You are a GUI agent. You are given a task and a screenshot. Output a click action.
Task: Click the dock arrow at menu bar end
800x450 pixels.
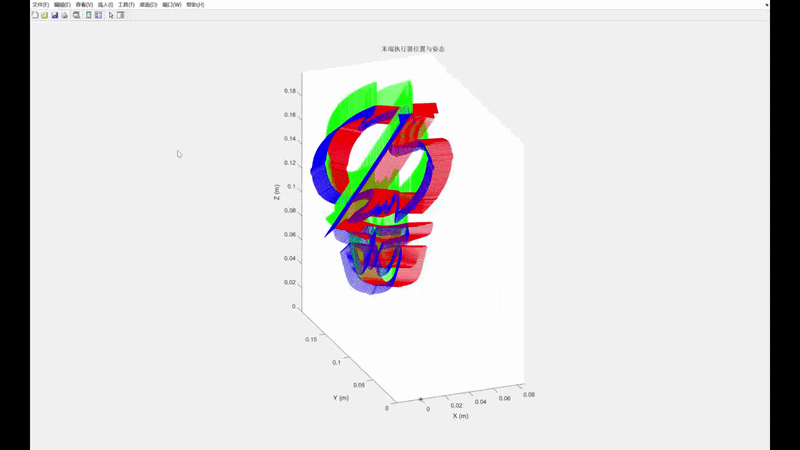click(x=767, y=5)
